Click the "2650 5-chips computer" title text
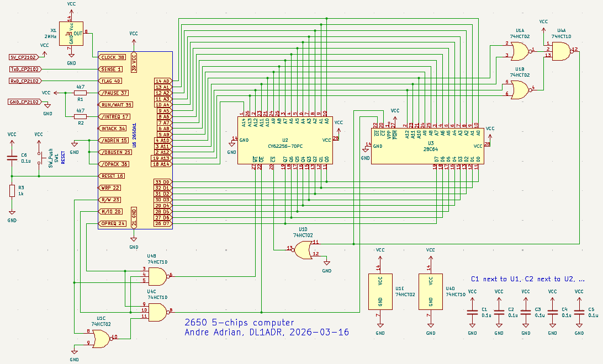Image resolution: width=603 pixels, height=364 pixels. point(239,323)
